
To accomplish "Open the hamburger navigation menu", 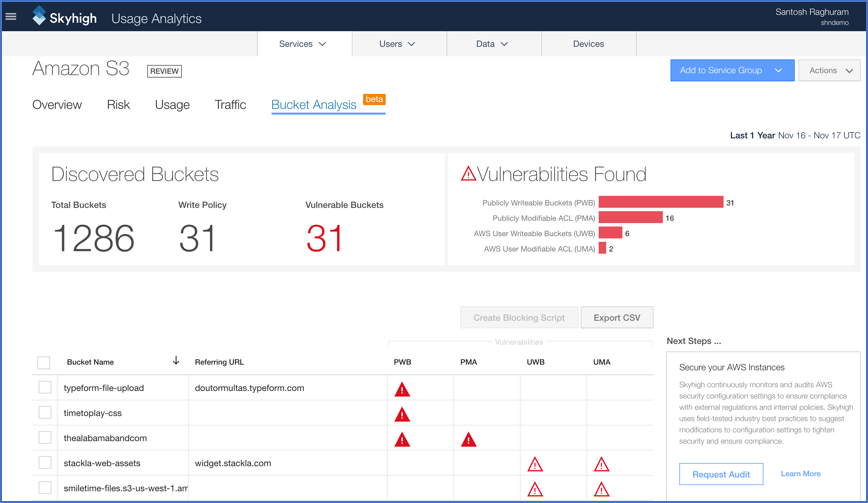I will click(x=11, y=17).
